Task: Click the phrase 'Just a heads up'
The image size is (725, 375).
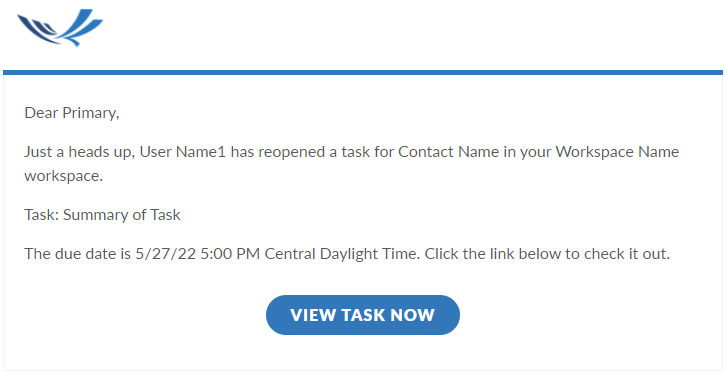Action: tap(79, 153)
